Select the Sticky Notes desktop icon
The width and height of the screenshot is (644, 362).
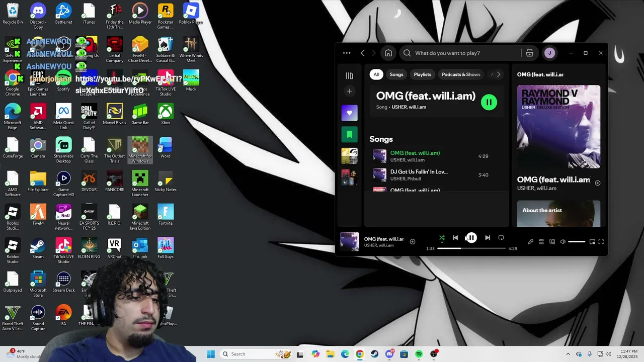166,181
